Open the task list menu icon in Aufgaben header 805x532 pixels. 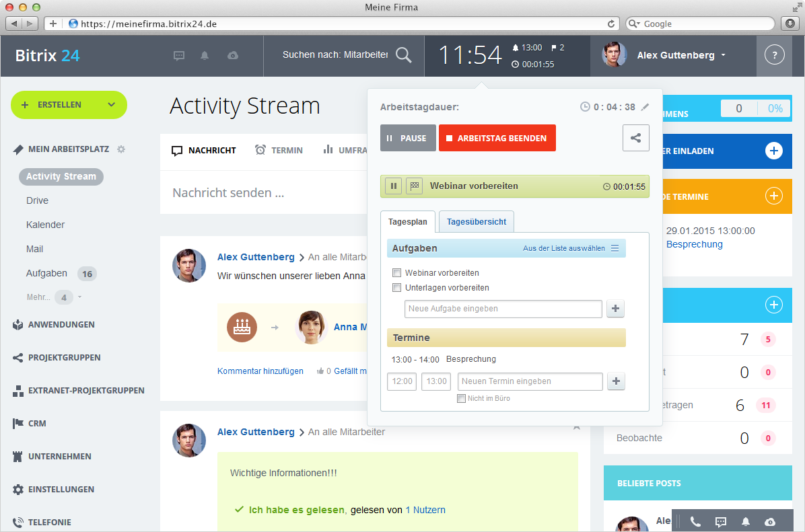615,248
